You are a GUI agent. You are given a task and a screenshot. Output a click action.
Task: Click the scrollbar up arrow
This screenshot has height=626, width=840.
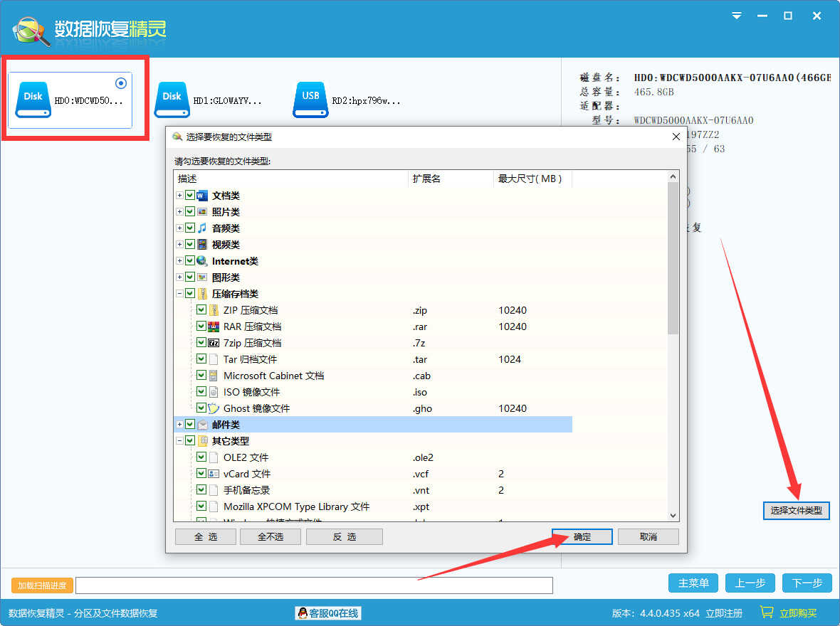[x=673, y=176]
